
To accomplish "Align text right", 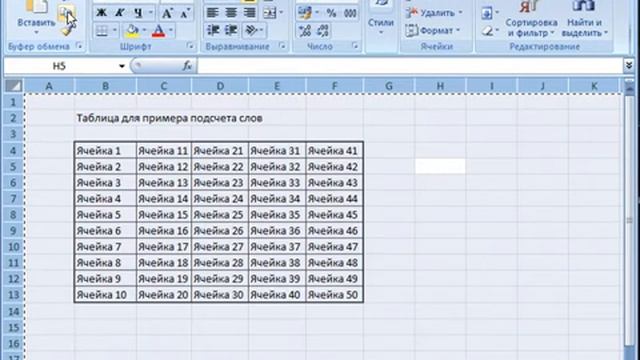I will pyautogui.click(x=249, y=13).
